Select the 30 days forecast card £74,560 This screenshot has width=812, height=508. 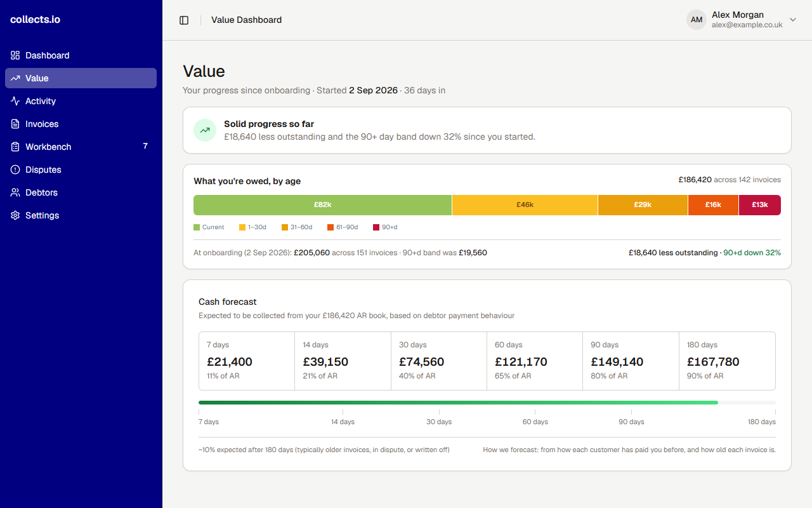(439, 361)
